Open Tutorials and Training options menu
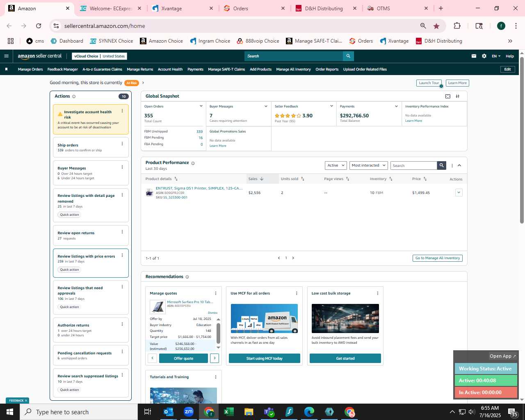525x420 pixels. (x=216, y=377)
